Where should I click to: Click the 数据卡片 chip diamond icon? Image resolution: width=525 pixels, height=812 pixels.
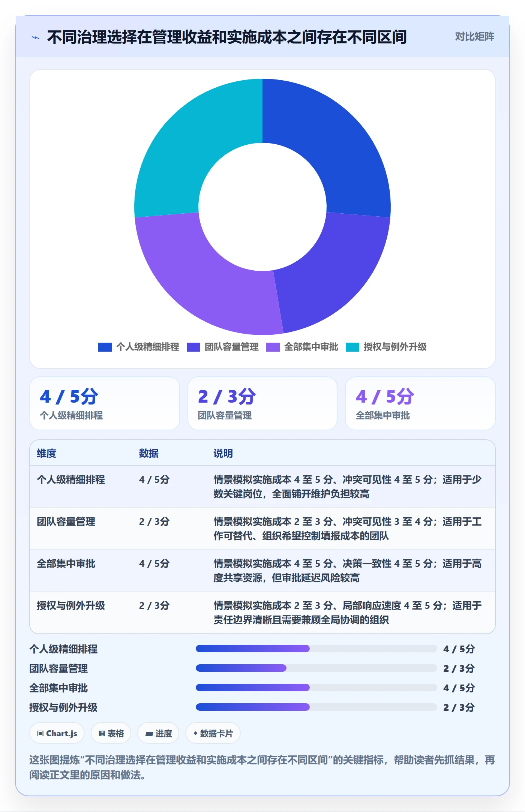[x=195, y=733]
